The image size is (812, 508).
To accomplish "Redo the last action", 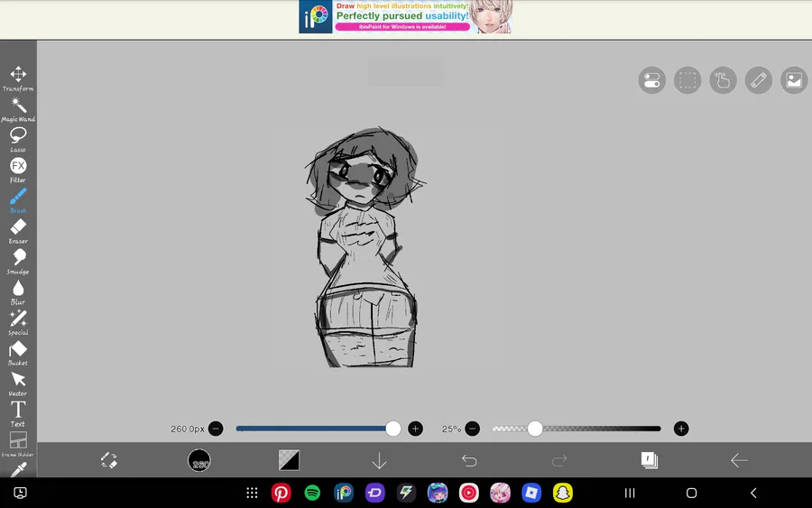I will 559,460.
